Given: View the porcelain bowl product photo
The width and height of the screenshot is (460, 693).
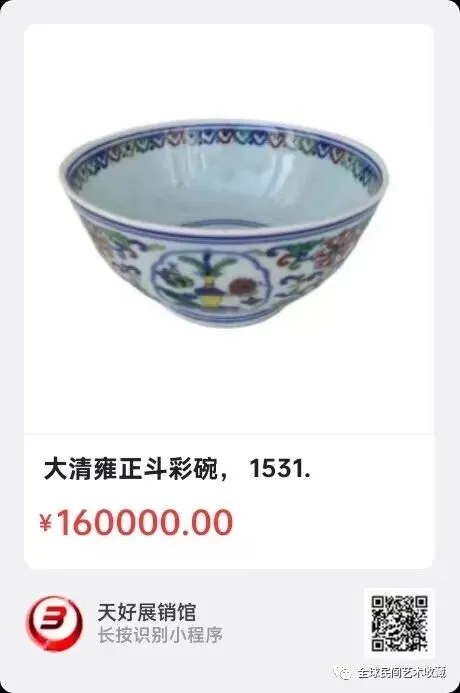Looking at the screenshot, I should 224,222.
